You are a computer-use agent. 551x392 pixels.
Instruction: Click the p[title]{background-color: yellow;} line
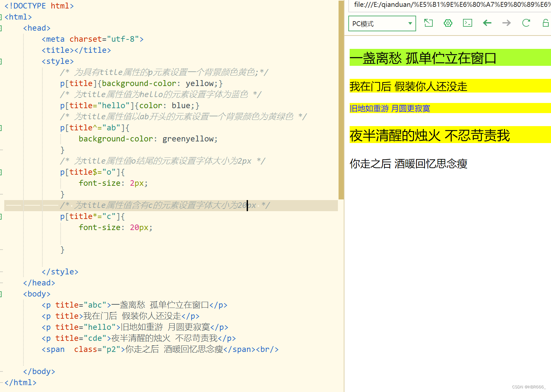coord(141,83)
